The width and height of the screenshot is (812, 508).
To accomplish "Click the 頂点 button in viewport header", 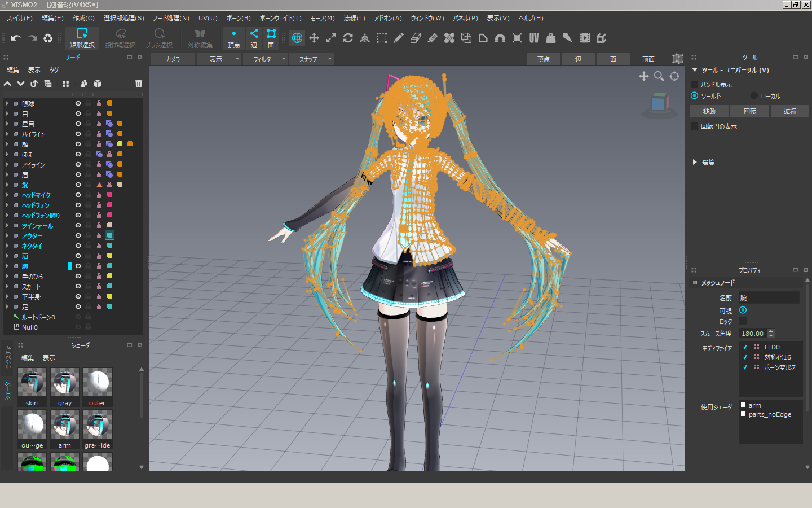I will coord(544,59).
